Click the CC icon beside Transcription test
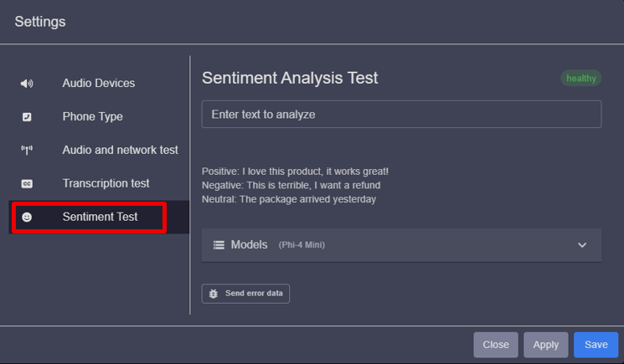This screenshot has height=364, width=624. click(x=27, y=183)
